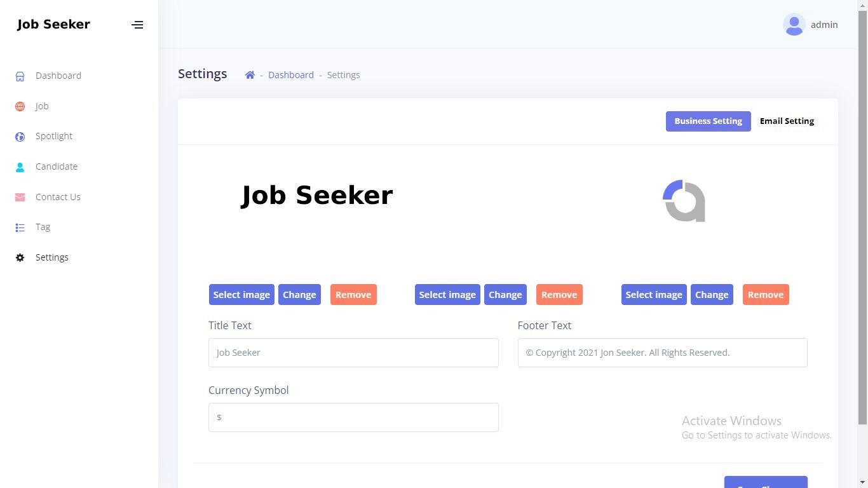Click the first Select image button
Screen dimensions: 868x488
coord(241,295)
